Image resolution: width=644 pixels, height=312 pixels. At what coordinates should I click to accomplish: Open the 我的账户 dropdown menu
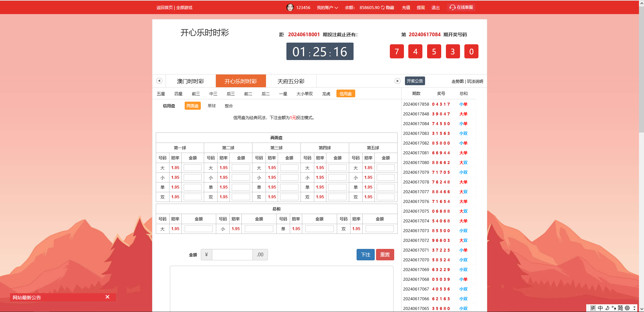click(327, 7)
